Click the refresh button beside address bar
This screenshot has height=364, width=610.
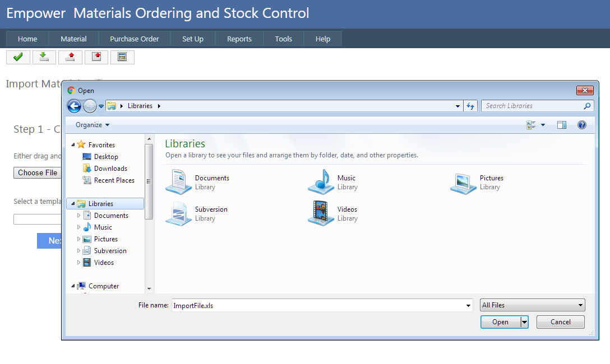tap(470, 106)
